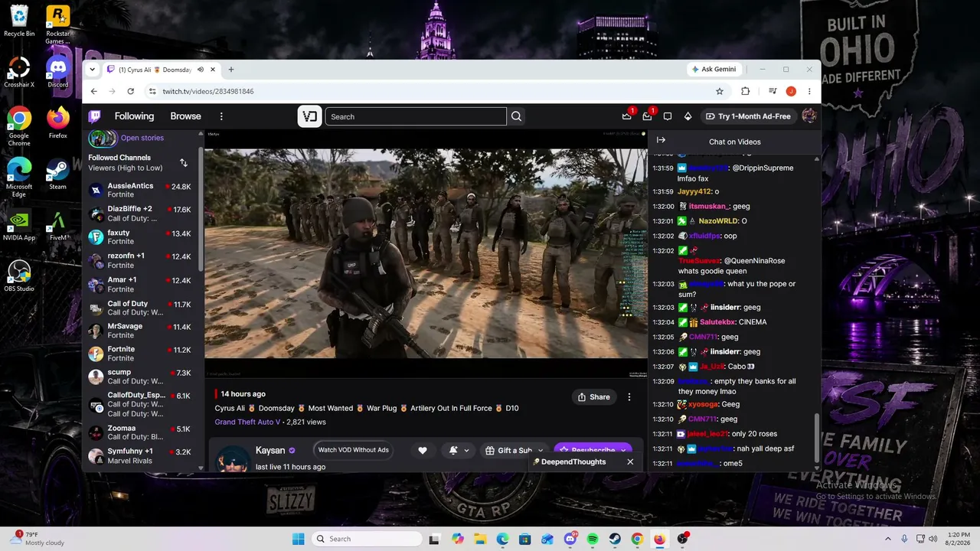This screenshot has height=551, width=980.
Task: Open the Chrome three-dot menu
Action: [x=809, y=91]
